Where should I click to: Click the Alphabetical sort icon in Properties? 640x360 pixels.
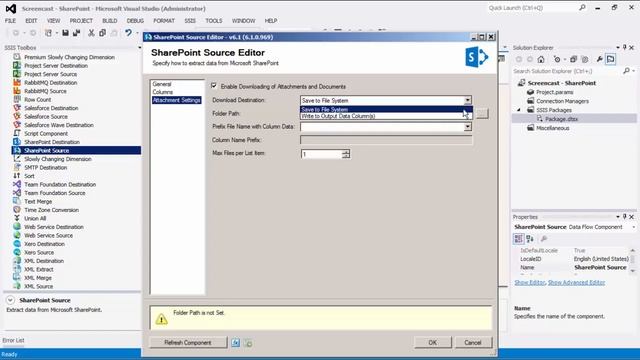[x=530, y=239]
